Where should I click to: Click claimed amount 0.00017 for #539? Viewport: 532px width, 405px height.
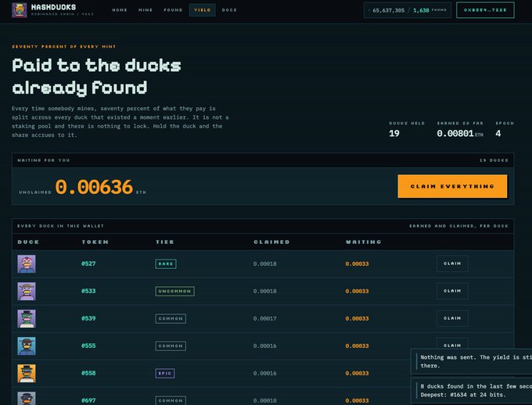coord(265,318)
